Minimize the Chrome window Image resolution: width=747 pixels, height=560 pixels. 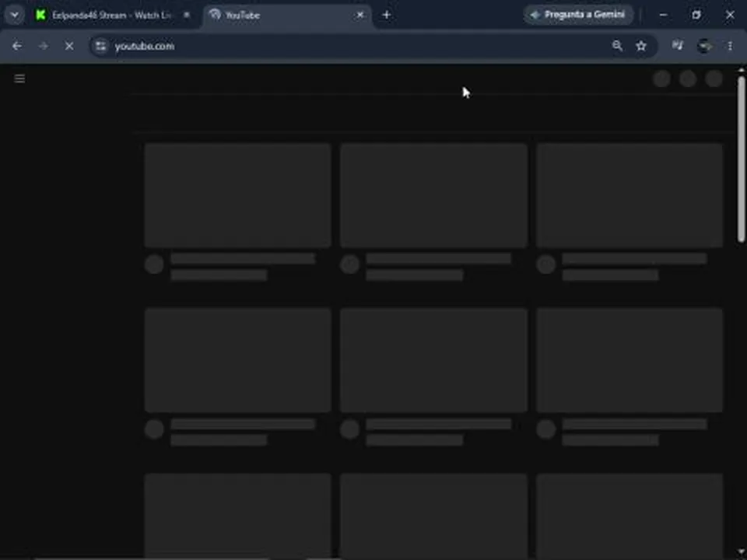[663, 16]
